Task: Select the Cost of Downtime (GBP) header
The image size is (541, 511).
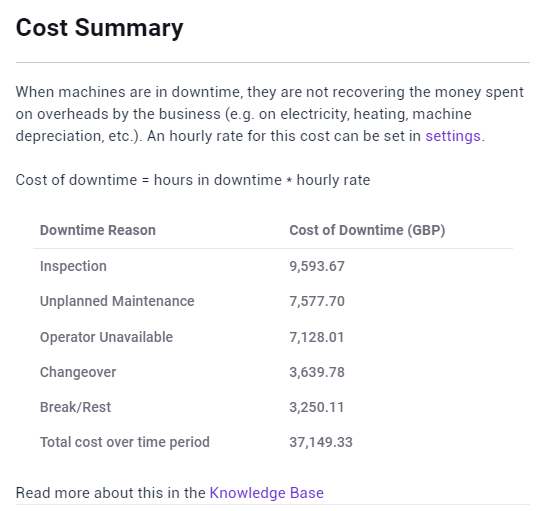Action: [367, 230]
